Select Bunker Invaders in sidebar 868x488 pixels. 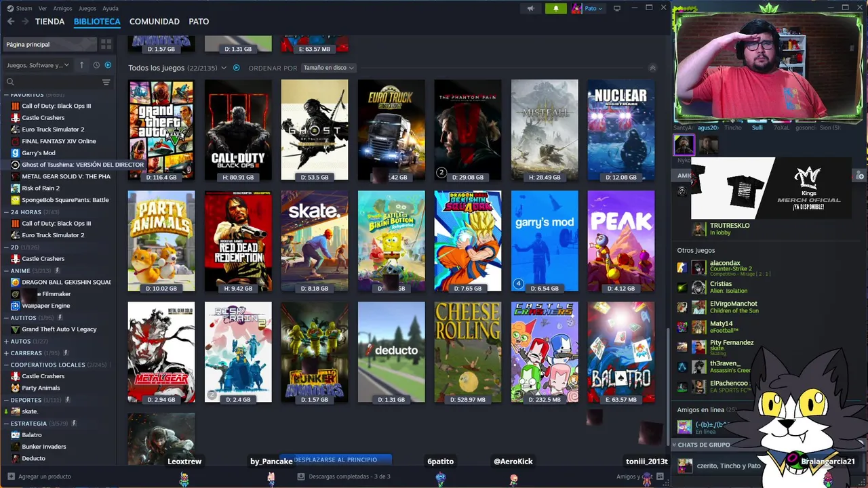point(43,447)
